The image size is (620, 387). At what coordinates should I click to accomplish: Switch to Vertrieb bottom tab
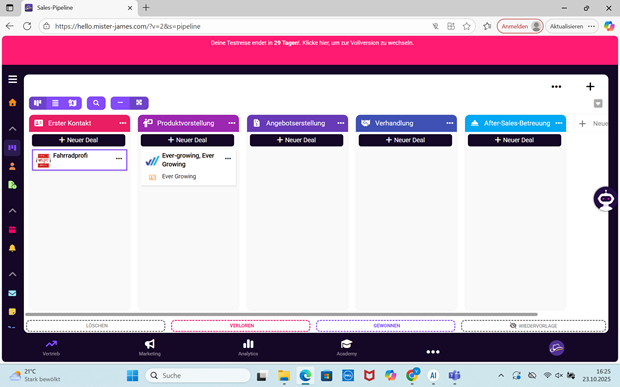point(51,348)
